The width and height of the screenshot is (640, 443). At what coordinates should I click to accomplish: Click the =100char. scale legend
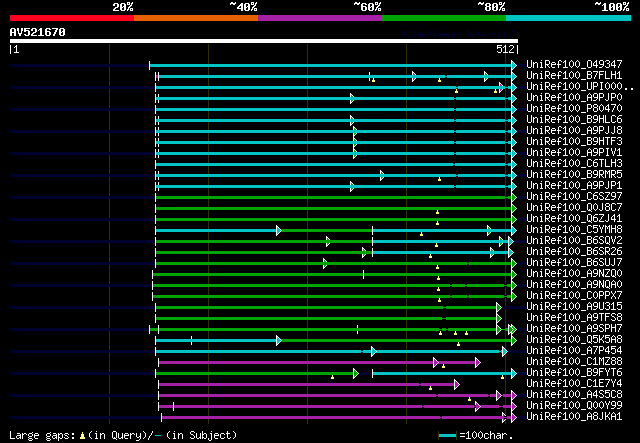(476, 435)
